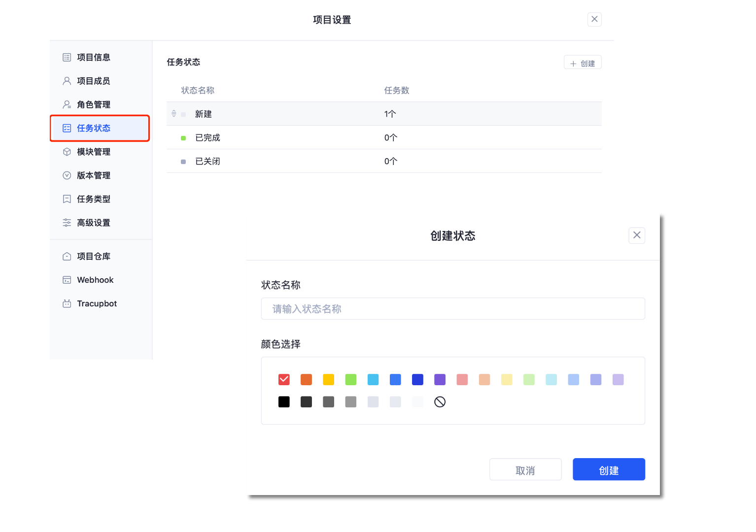Screen dimensions: 756x532
Task: Go to 任务状态 in the sidebar
Action: (93, 129)
